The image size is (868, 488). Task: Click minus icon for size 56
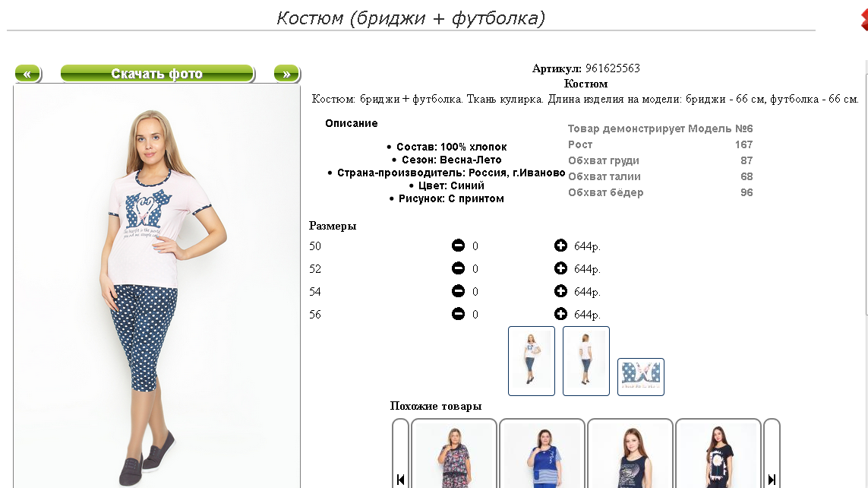pyautogui.click(x=459, y=314)
